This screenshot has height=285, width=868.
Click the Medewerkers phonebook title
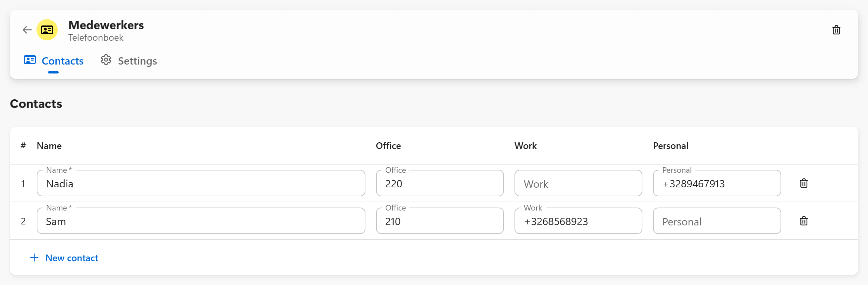coord(106,25)
